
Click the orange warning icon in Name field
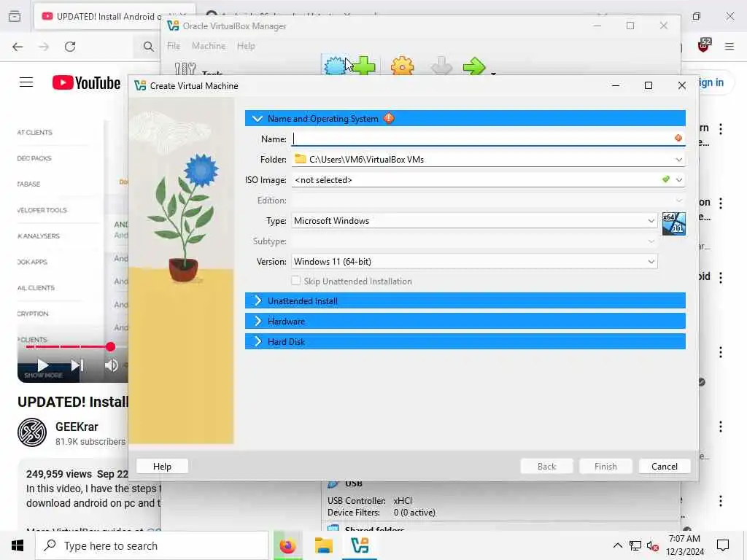[678, 138]
